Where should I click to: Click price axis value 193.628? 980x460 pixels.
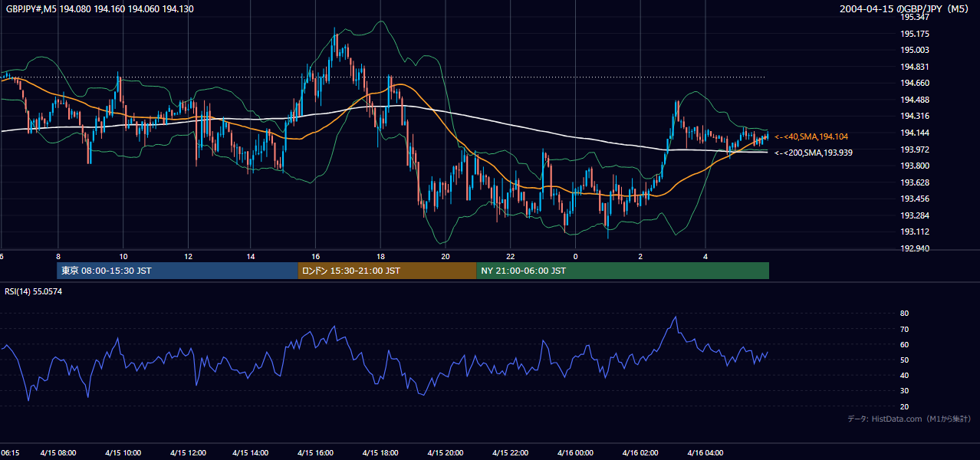pos(915,182)
